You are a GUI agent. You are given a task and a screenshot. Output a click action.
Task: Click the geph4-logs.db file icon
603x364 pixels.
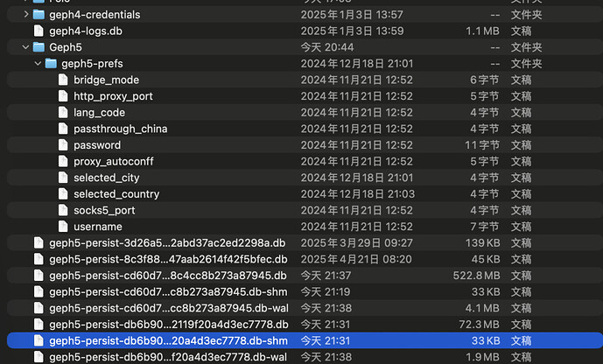[x=39, y=31]
